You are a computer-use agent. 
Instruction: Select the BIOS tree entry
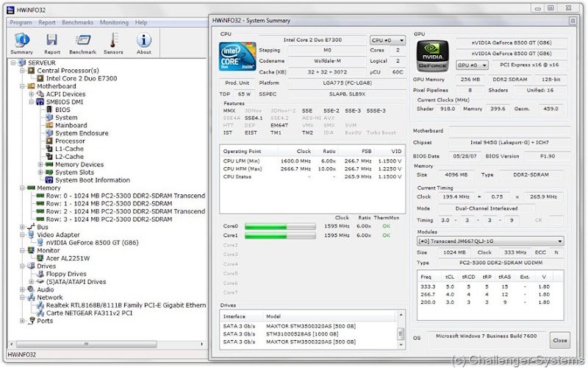coord(62,110)
